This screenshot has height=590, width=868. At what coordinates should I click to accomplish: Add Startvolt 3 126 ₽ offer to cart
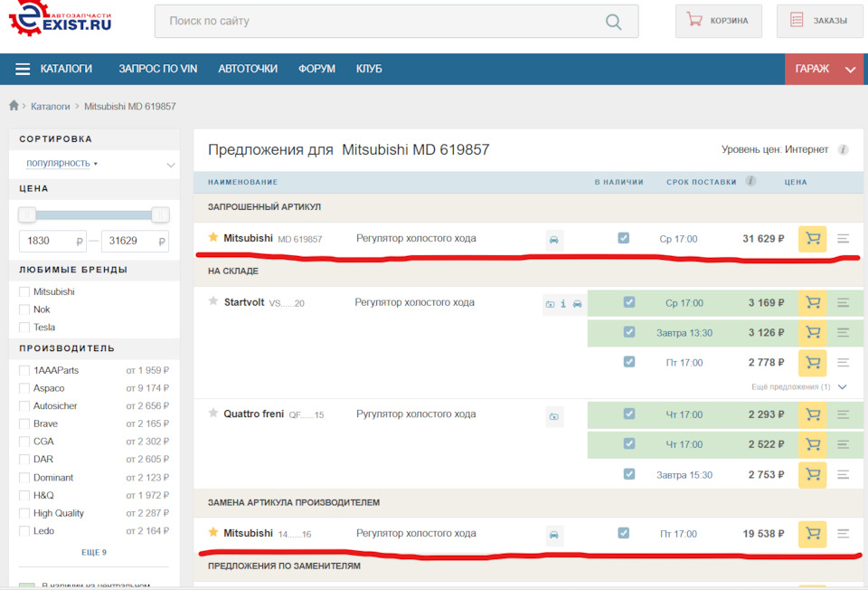click(x=812, y=332)
